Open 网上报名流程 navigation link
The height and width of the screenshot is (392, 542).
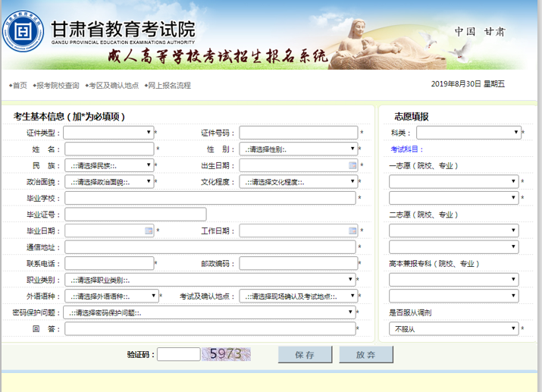tap(168, 86)
